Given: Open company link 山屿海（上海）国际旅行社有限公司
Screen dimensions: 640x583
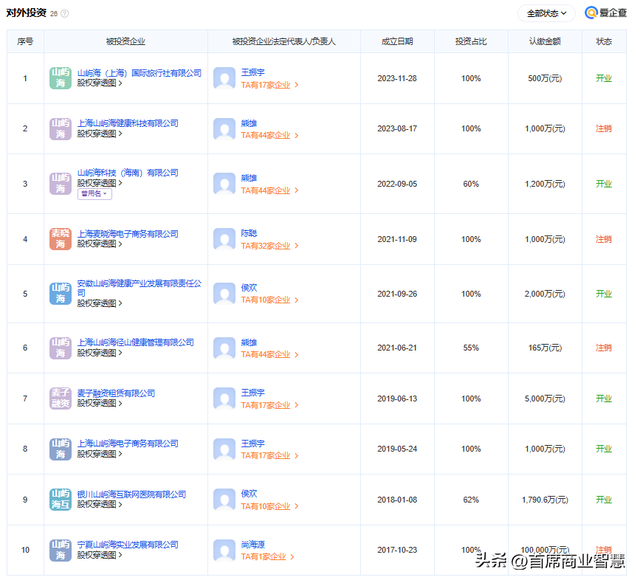Looking at the screenshot, I should (x=139, y=73).
